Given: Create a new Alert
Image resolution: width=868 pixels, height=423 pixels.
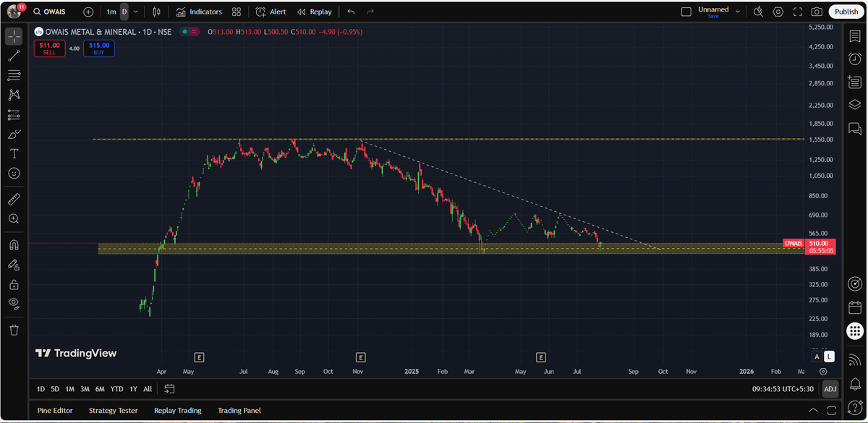Looking at the screenshot, I should (271, 12).
